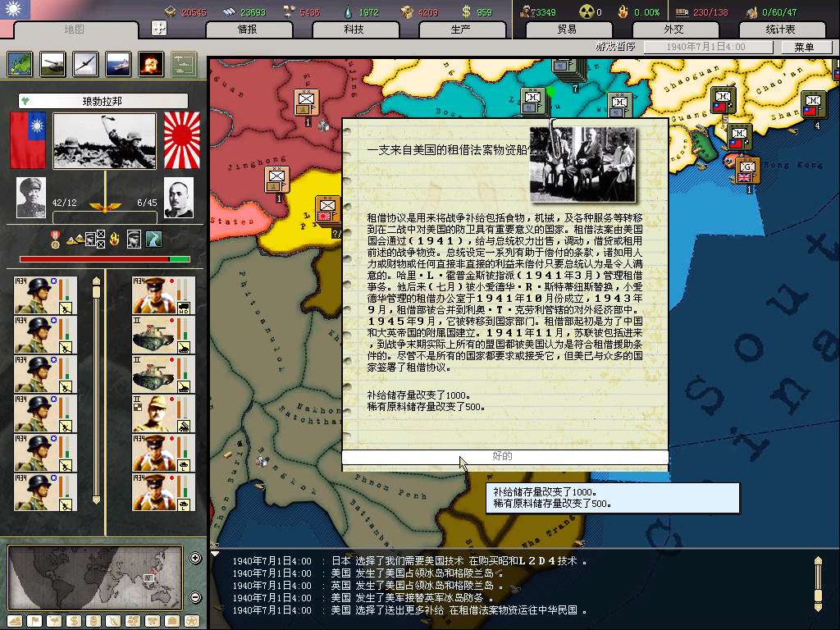
Task: Switch to the 地图 tab
Action: coord(74,30)
